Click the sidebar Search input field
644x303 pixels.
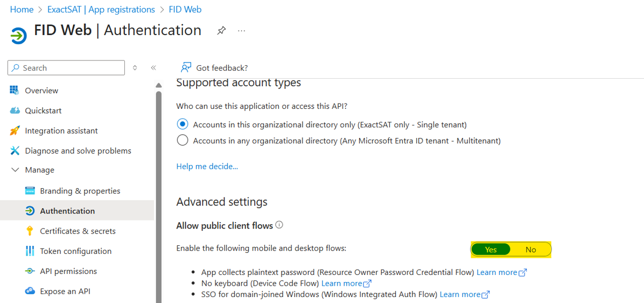click(66, 68)
